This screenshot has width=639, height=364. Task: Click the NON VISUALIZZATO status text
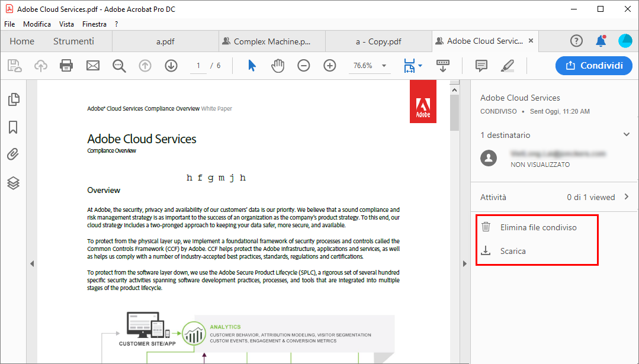pyautogui.click(x=540, y=165)
